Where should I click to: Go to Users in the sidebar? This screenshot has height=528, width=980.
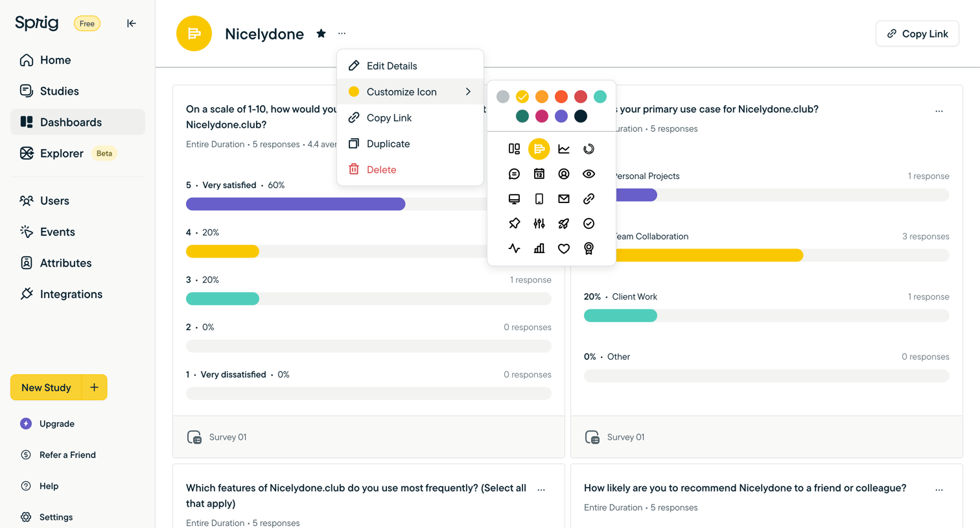tap(78, 200)
